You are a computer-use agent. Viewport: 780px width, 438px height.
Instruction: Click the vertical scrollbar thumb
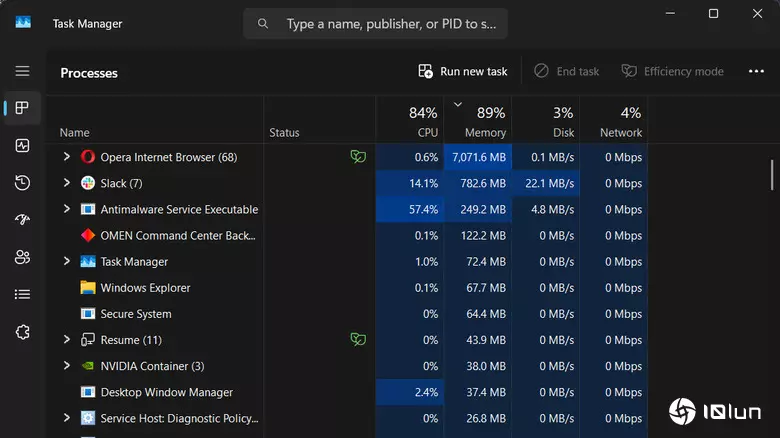772,175
